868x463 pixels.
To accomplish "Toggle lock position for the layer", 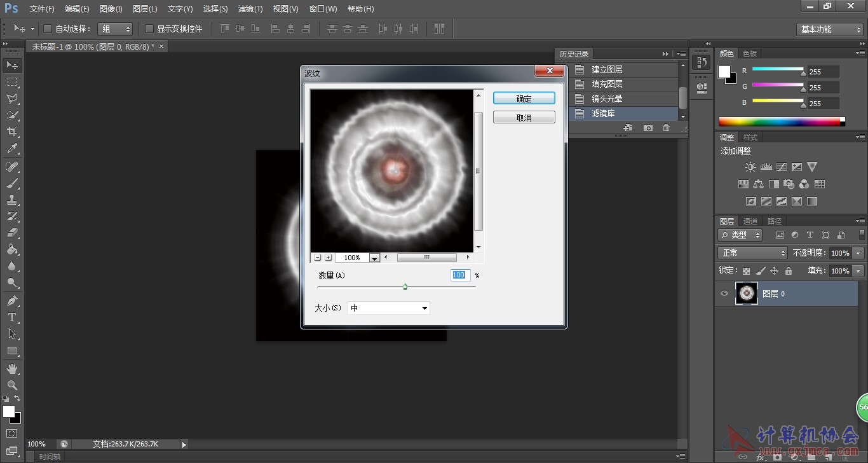I will tap(774, 271).
